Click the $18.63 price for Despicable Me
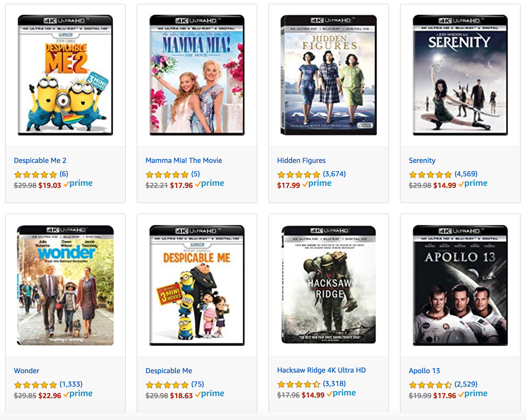The width and height of the screenshot is (526, 420). coord(181,395)
